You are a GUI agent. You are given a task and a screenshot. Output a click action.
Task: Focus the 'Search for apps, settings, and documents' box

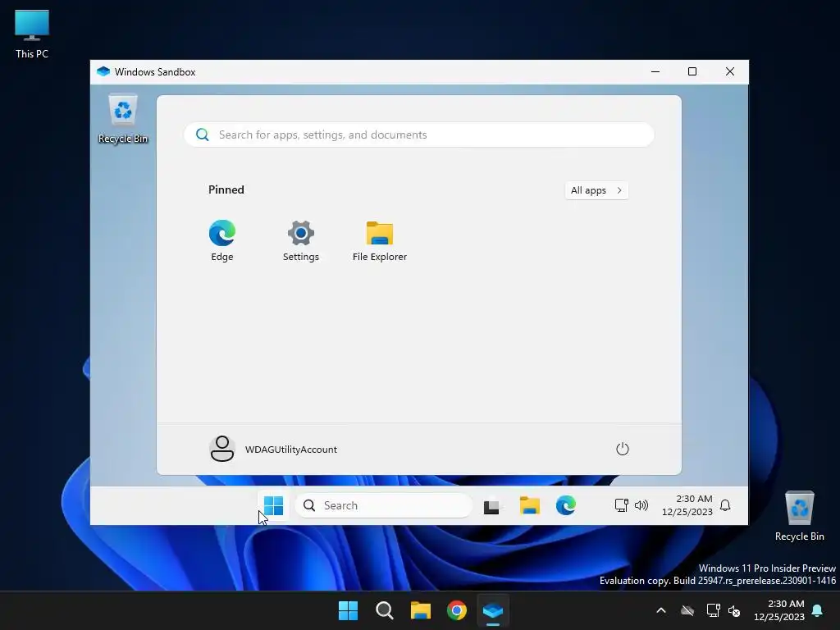(x=419, y=135)
